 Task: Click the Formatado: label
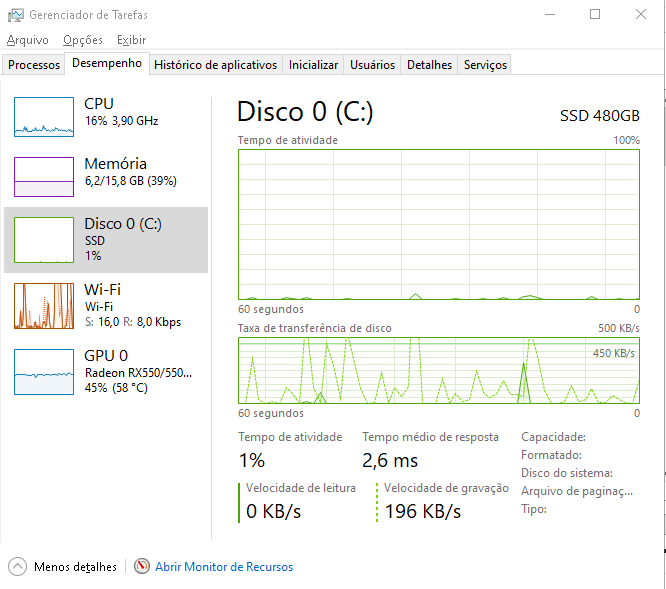point(551,455)
